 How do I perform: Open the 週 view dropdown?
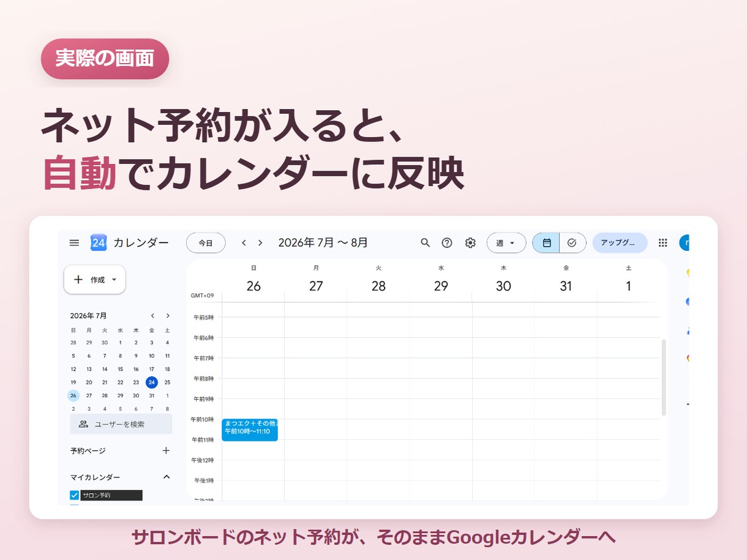coord(506,243)
